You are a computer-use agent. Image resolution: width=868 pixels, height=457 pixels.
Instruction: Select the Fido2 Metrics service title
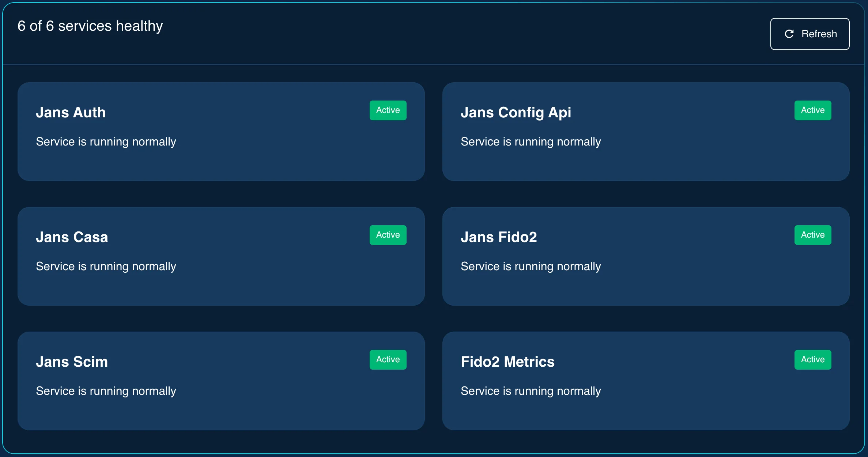507,362
